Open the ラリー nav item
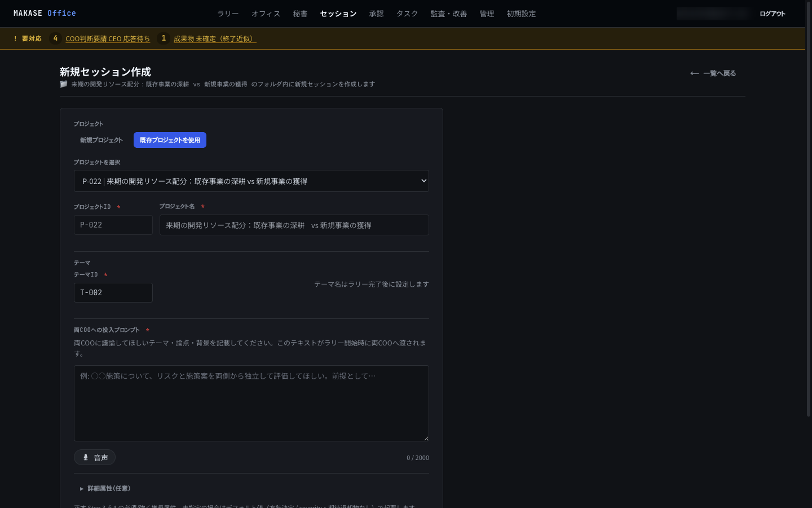 pyautogui.click(x=228, y=14)
